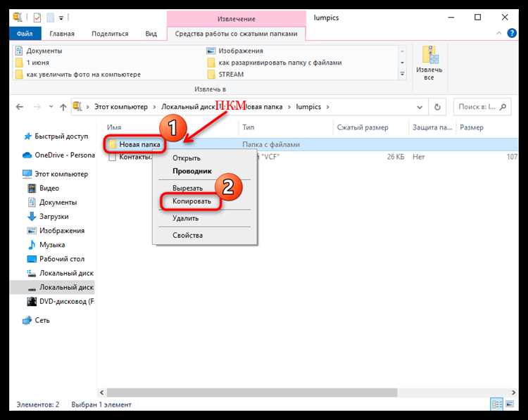Switch to the Главная tab
The width and height of the screenshot is (528, 420).
pyautogui.click(x=62, y=33)
